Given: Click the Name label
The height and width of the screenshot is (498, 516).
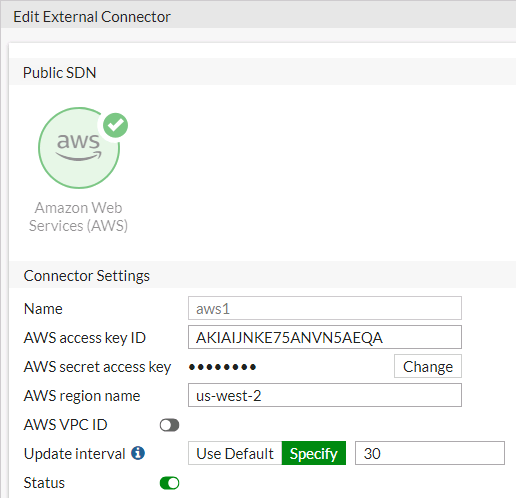Looking at the screenshot, I should click(x=43, y=309).
